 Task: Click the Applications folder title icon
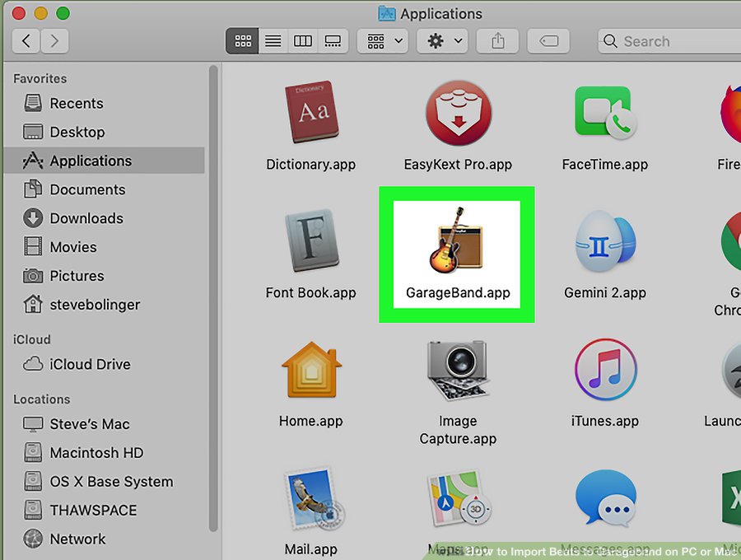coord(387,14)
